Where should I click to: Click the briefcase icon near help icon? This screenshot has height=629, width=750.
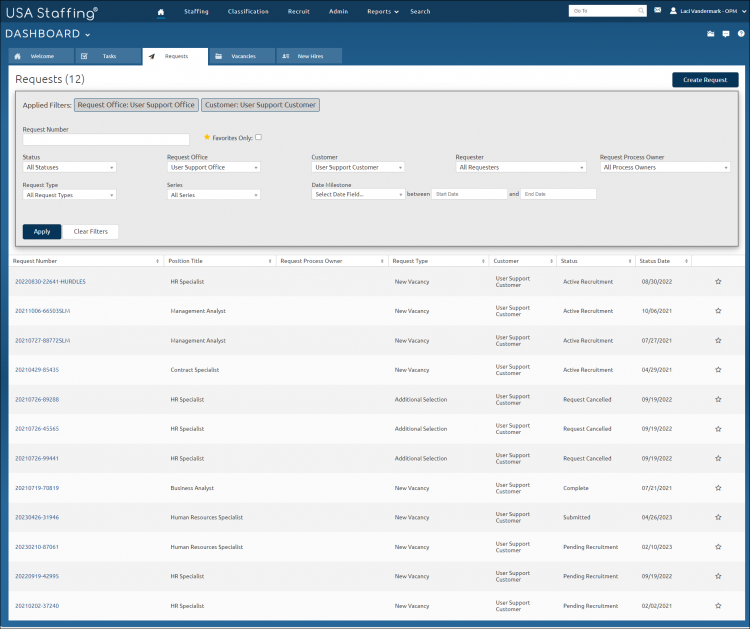pos(710,33)
